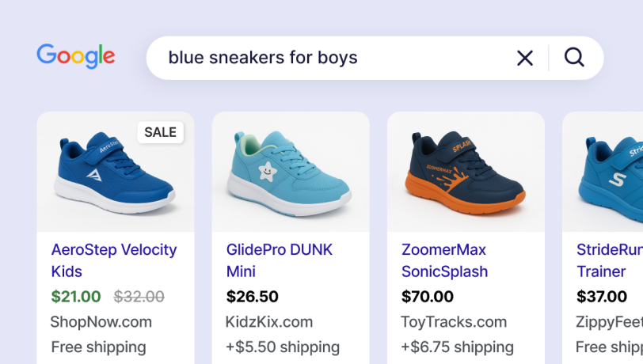Click the ShopNow.com seller name

pyautogui.click(x=101, y=322)
